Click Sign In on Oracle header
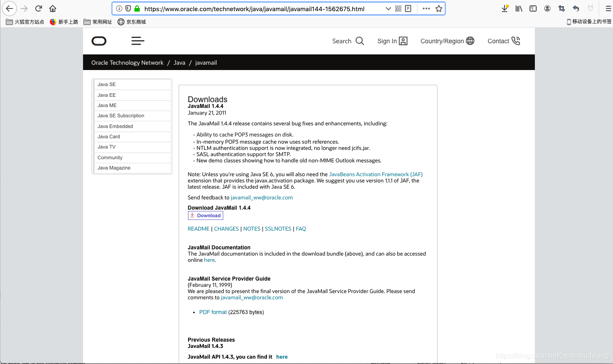This screenshot has width=613, height=364. [x=392, y=41]
